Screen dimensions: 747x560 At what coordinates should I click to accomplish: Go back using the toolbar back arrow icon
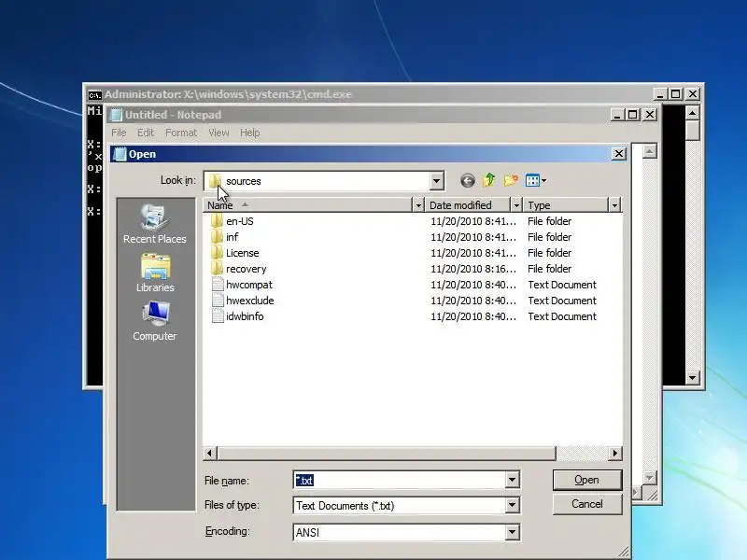pos(468,180)
